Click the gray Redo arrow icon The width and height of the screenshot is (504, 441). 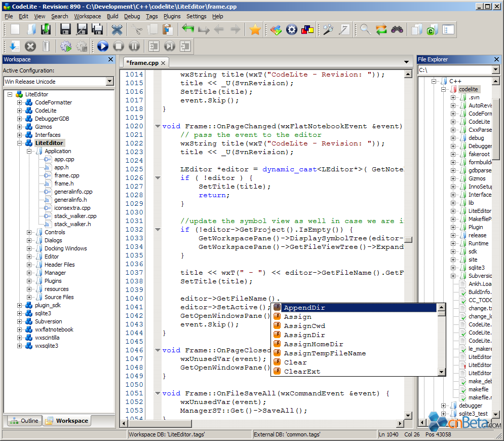tap(204, 30)
